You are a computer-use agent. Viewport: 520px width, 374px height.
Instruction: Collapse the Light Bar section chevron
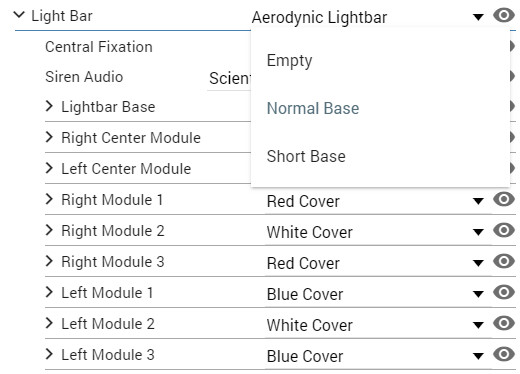(x=19, y=15)
